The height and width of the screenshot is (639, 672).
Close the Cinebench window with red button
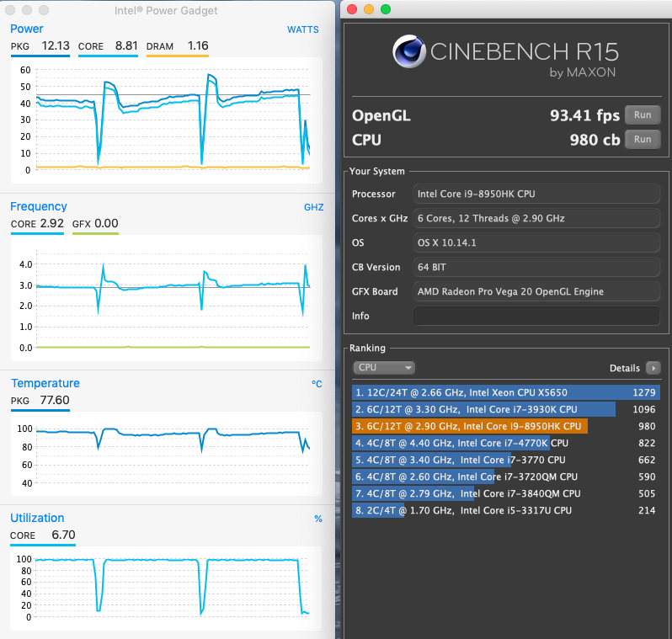(x=352, y=9)
